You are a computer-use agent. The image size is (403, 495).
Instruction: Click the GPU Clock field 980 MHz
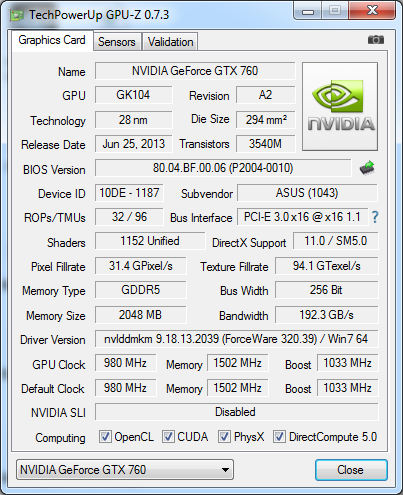click(x=125, y=363)
